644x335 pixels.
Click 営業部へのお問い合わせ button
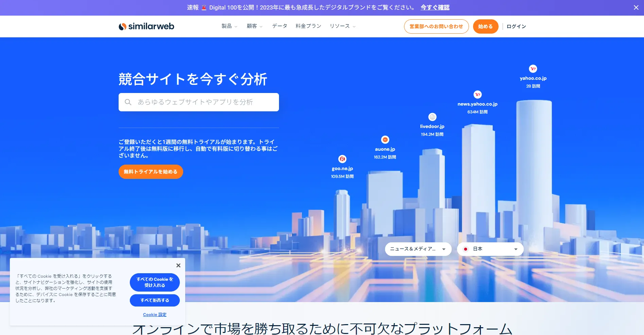pos(436,26)
